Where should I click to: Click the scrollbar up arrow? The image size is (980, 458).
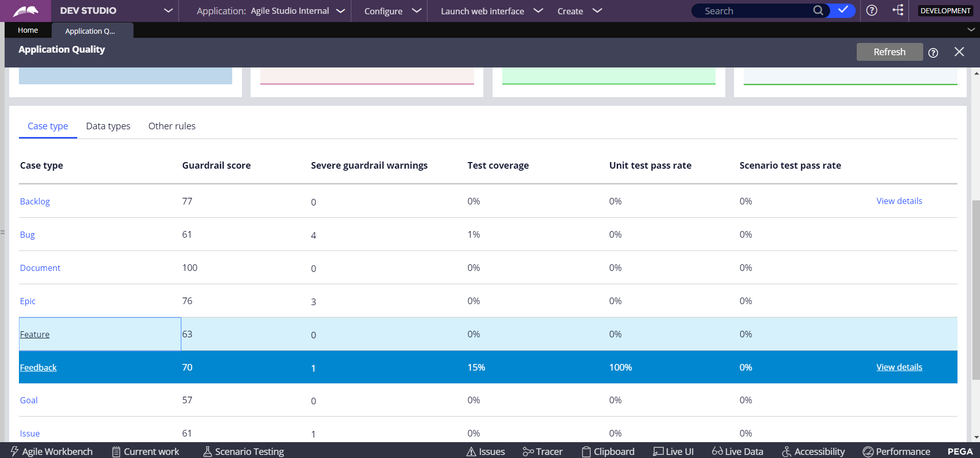(x=976, y=74)
